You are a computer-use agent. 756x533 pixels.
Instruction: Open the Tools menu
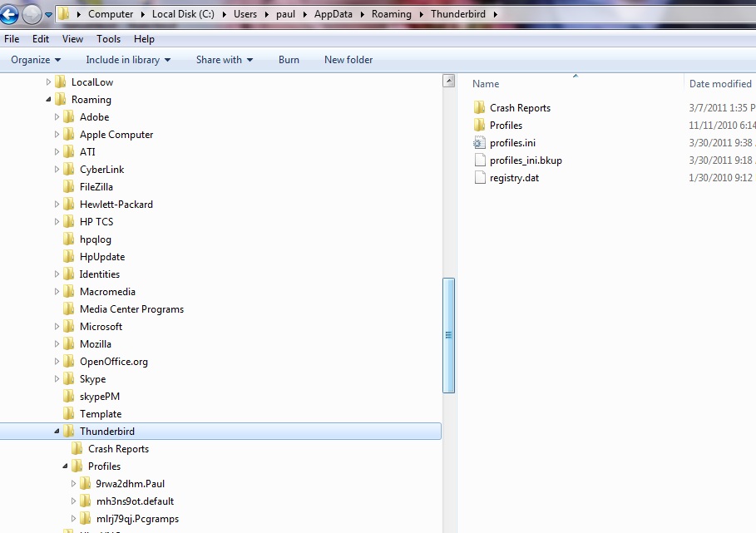point(108,39)
